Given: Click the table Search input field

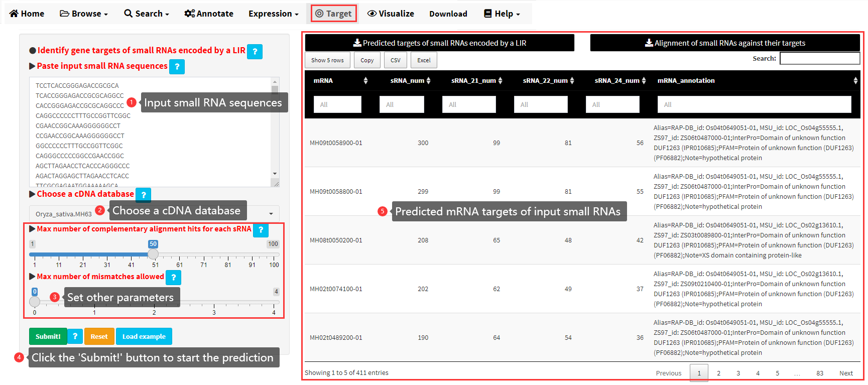Looking at the screenshot, I should pos(819,59).
